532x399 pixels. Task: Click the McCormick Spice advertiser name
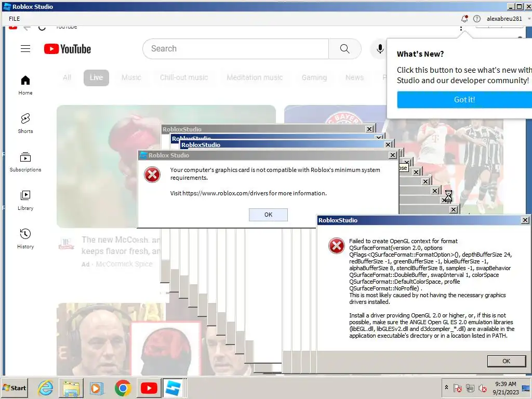pyautogui.click(x=124, y=264)
